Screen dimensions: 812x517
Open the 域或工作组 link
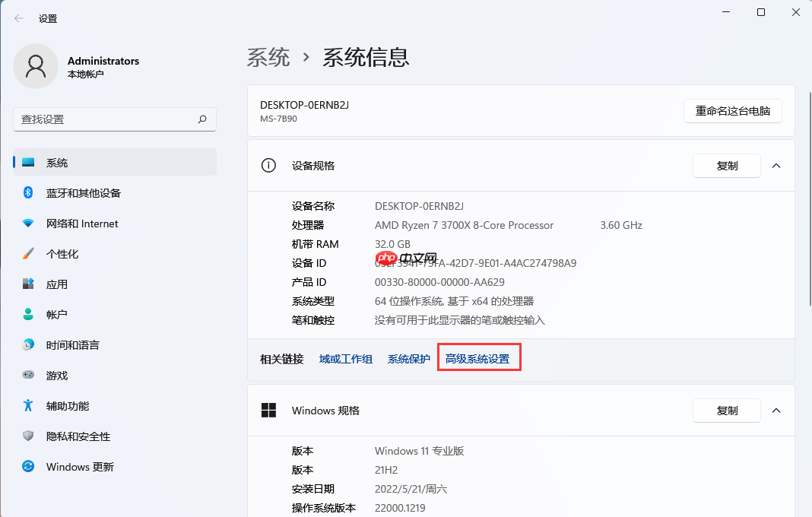[x=346, y=357]
